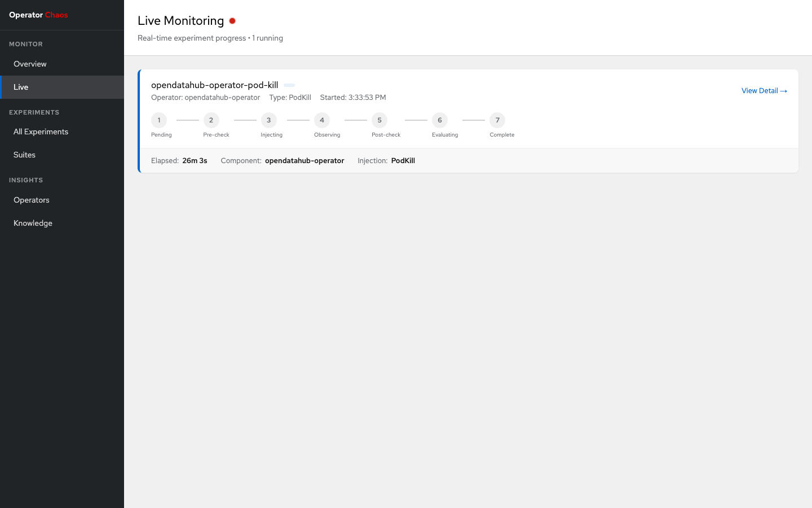
Task: Open All Experiments in sidebar
Action: (41, 132)
